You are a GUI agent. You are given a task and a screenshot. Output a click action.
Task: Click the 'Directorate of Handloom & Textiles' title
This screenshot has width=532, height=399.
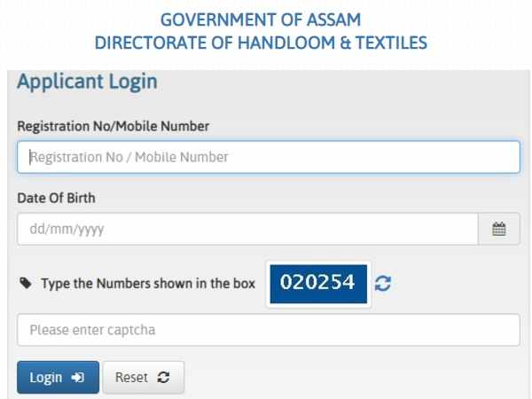(x=262, y=42)
